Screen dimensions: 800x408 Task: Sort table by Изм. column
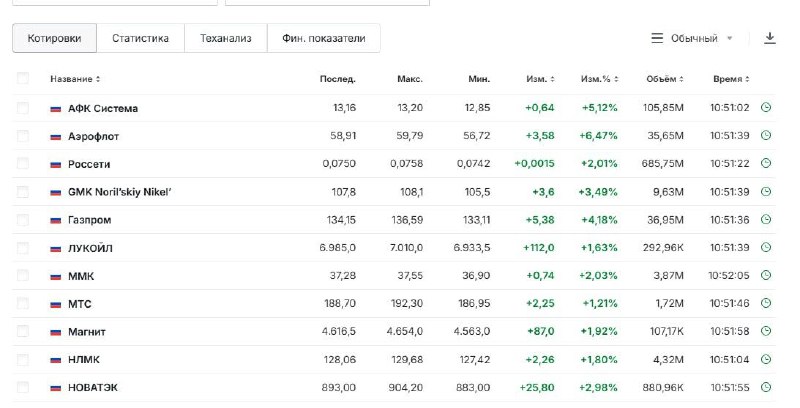[x=540, y=79]
